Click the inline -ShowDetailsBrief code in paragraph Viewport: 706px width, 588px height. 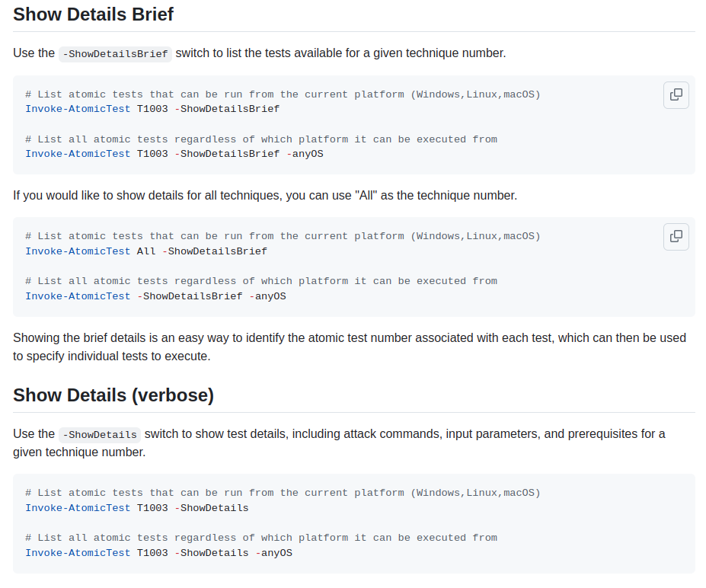115,53
